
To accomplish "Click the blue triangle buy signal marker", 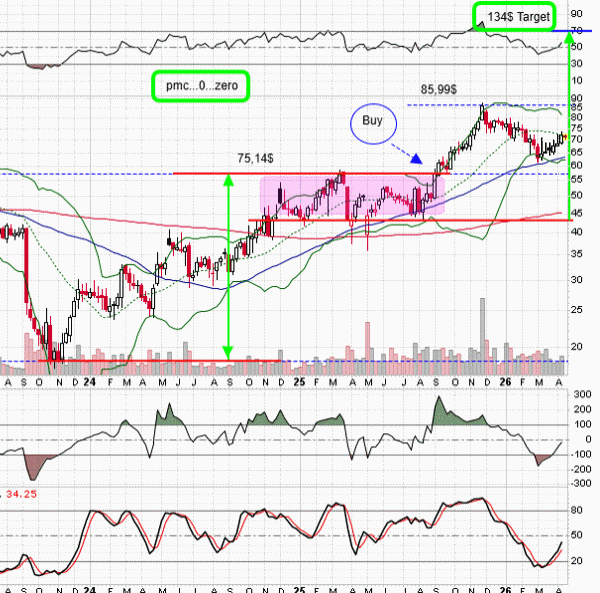I will tap(416, 159).
